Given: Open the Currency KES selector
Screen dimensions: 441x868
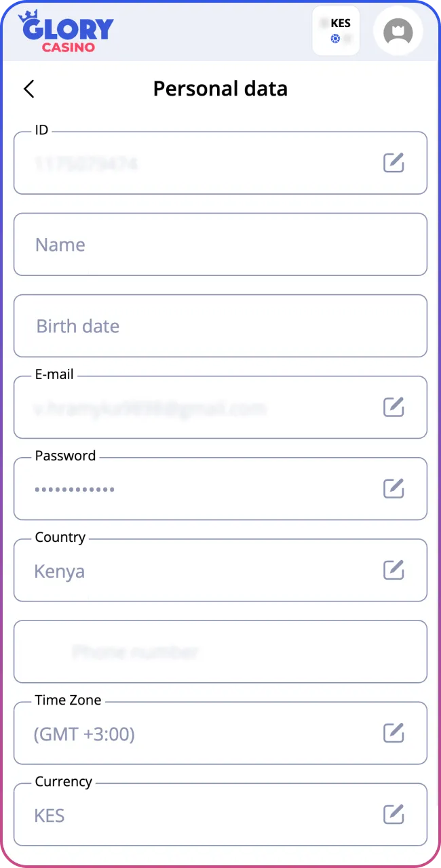Looking at the screenshot, I should (220, 814).
